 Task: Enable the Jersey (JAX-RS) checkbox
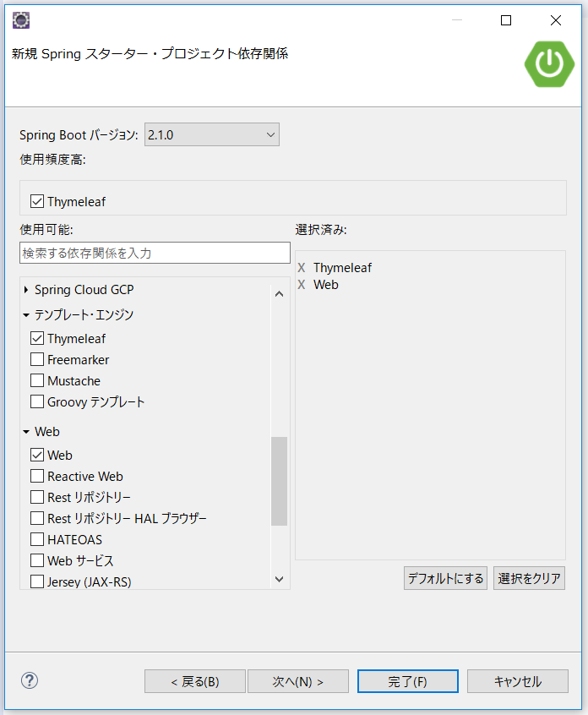pyautogui.click(x=37, y=581)
